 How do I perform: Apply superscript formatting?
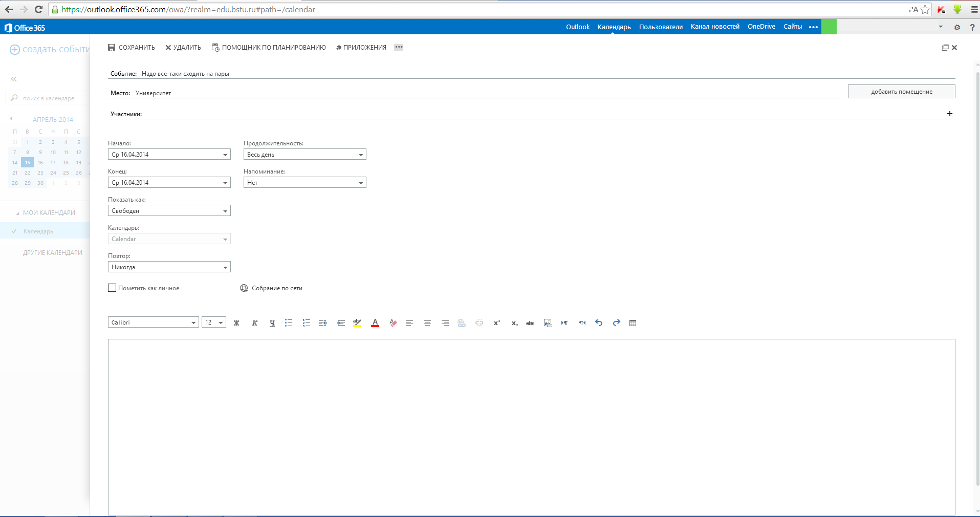[x=497, y=323]
